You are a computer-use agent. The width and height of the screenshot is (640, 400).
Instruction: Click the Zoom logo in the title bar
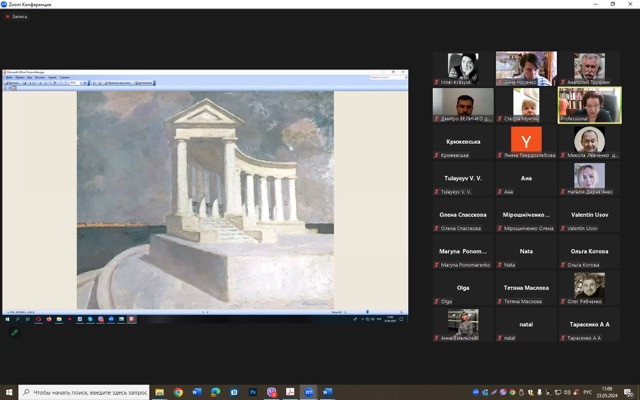[x=5, y=4]
